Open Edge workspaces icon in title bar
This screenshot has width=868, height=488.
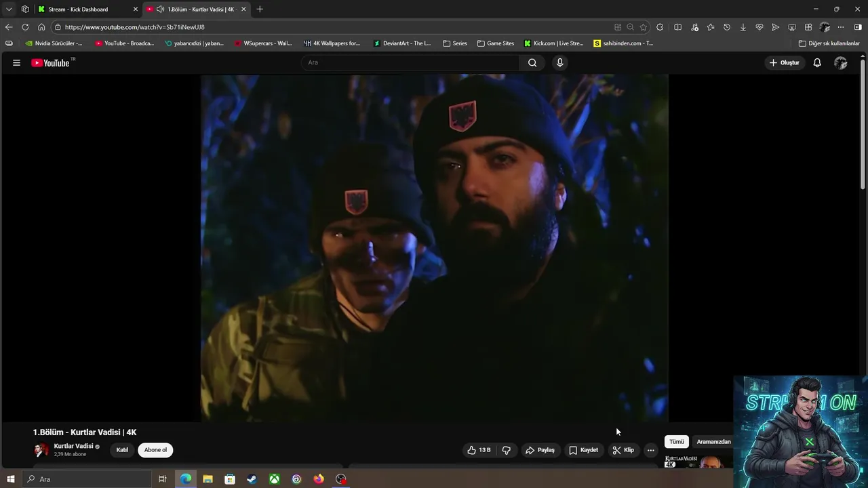(25, 9)
